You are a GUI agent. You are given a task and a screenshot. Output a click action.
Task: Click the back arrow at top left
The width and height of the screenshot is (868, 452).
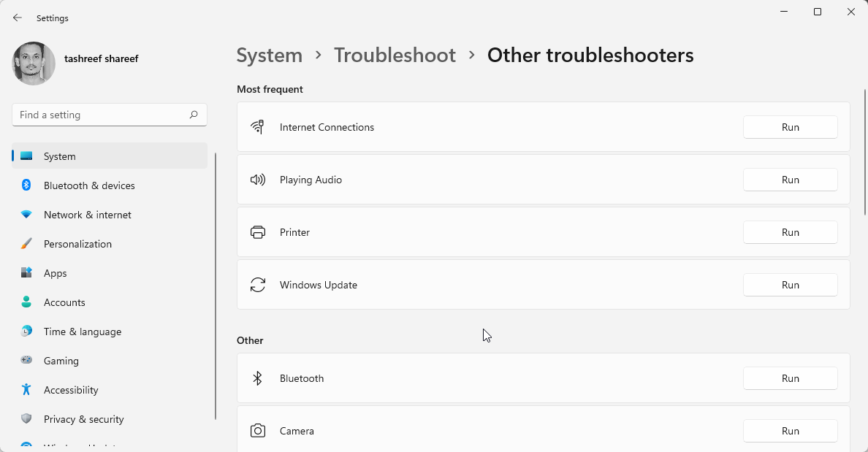coord(17,18)
